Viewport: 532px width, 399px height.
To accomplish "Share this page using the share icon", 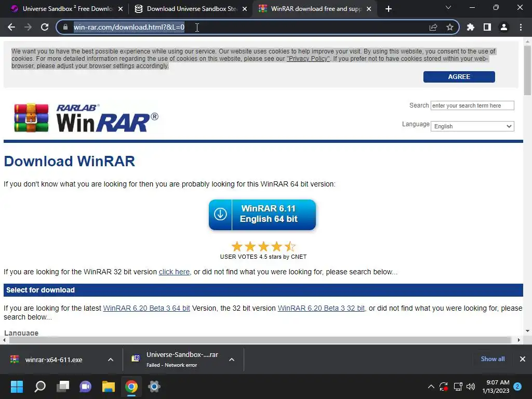I will (433, 27).
